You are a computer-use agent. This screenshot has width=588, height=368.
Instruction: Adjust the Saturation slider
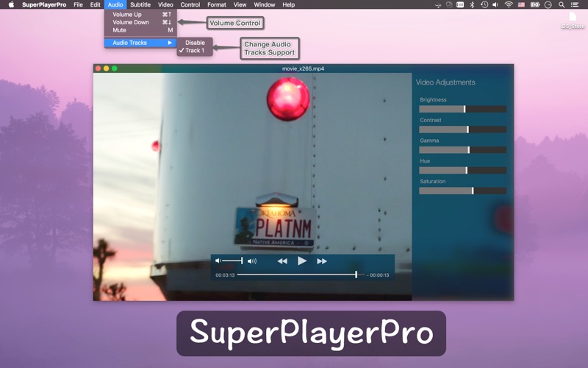pos(463,191)
